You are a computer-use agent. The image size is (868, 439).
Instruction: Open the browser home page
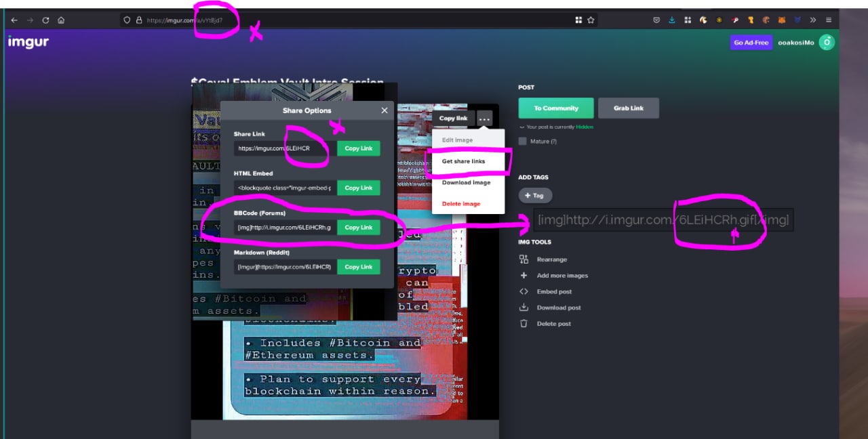tap(61, 20)
